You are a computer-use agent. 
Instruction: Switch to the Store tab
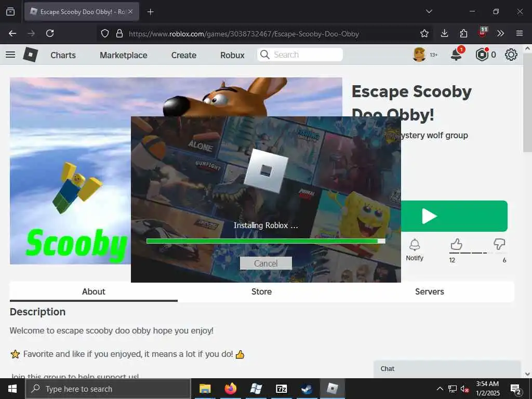(x=262, y=291)
